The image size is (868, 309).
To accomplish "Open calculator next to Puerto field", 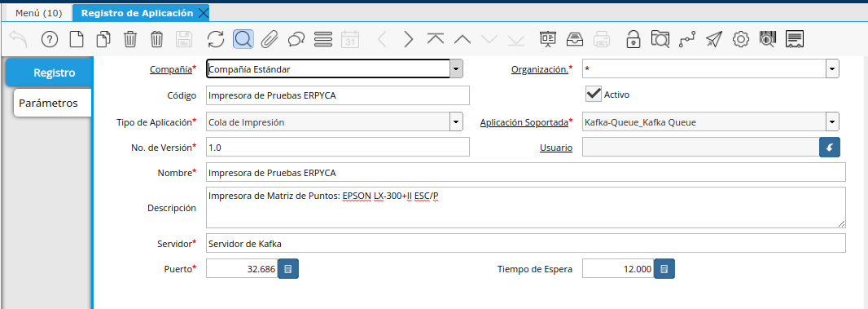I will [288, 270].
